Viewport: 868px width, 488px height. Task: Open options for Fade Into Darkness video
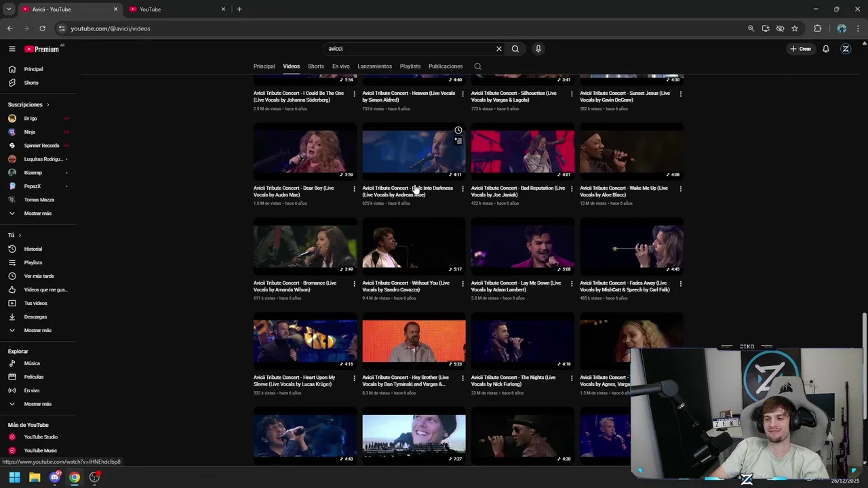click(463, 189)
